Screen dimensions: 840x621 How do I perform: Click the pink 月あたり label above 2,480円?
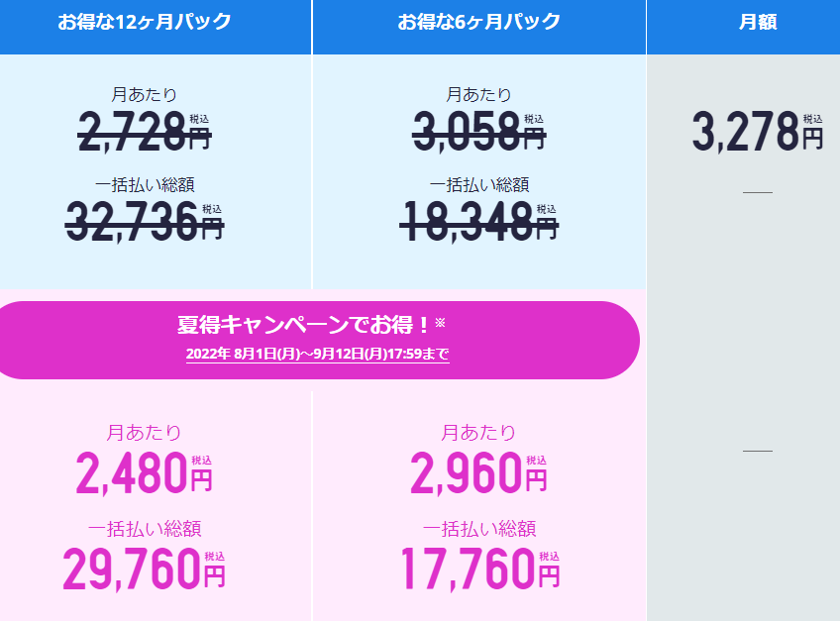pyautogui.click(x=144, y=433)
